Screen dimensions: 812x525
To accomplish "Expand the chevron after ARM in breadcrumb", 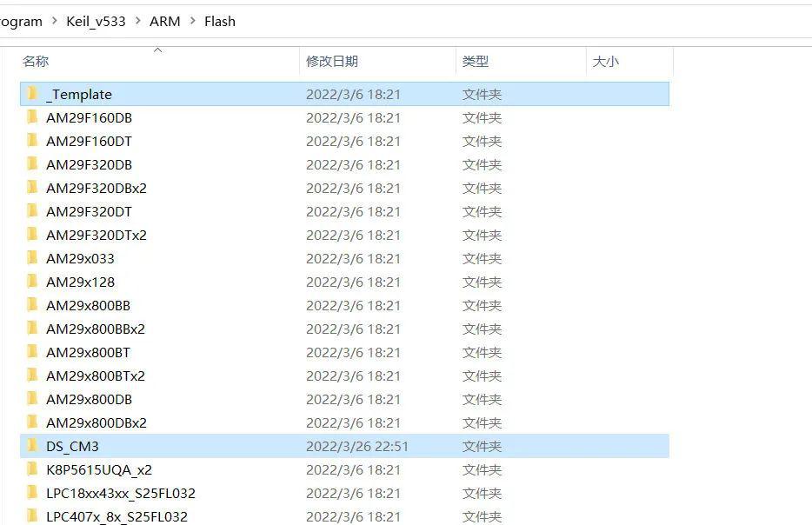I will pyautogui.click(x=193, y=21).
